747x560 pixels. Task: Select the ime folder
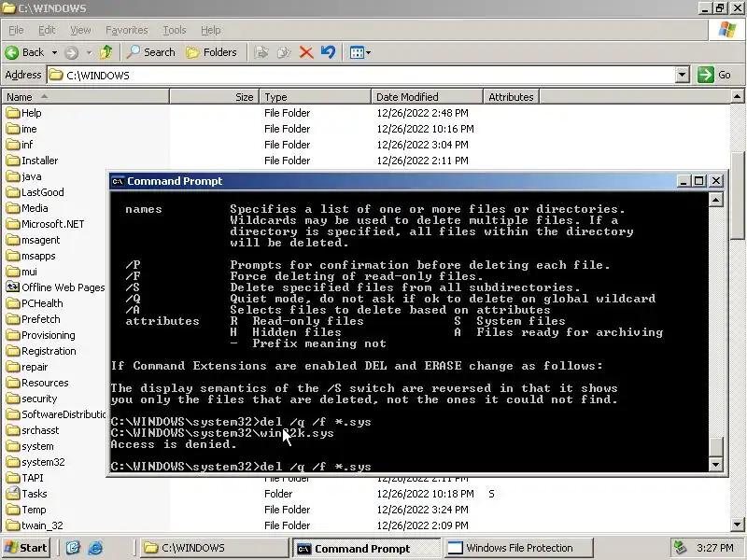click(x=21, y=129)
